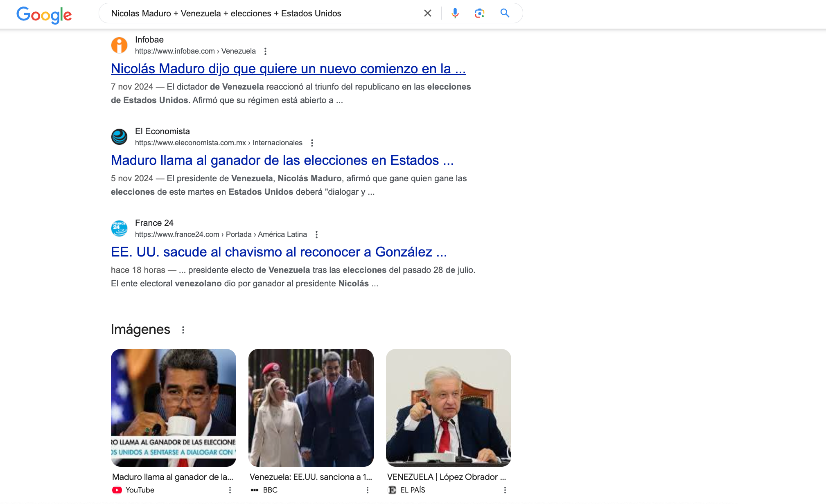Viewport: 826px width, 504px height.
Task: Click the France 24 site favicon
Action: pos(120,228)
